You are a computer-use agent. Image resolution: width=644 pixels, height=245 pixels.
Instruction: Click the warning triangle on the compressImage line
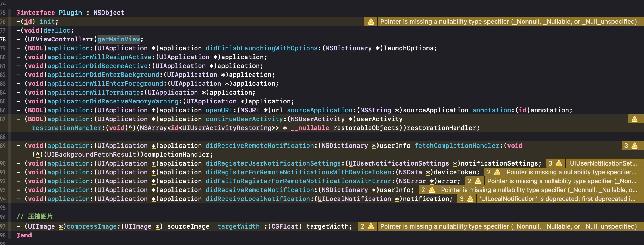coord(371,226)
